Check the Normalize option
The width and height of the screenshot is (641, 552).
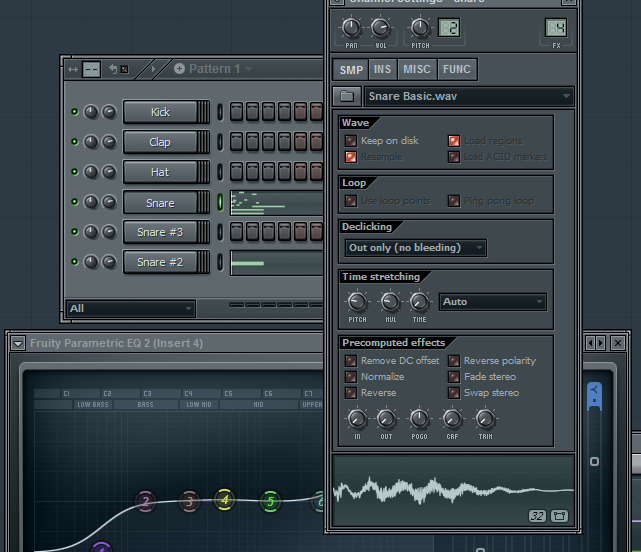(x=351, y=377)
